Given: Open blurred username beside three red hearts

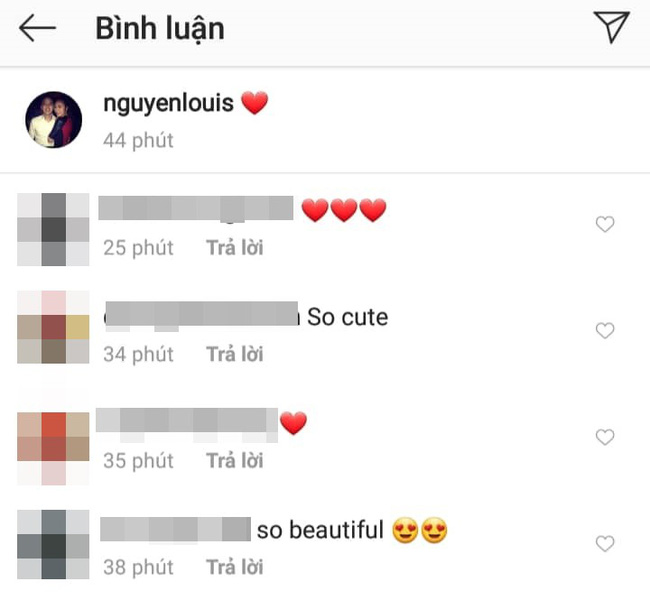Looking at the screenshot, I should (x=196, y=208).
